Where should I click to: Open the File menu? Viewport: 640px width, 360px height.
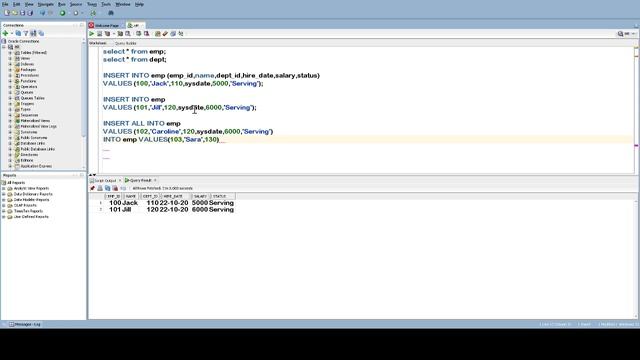[x=5, y=4]
